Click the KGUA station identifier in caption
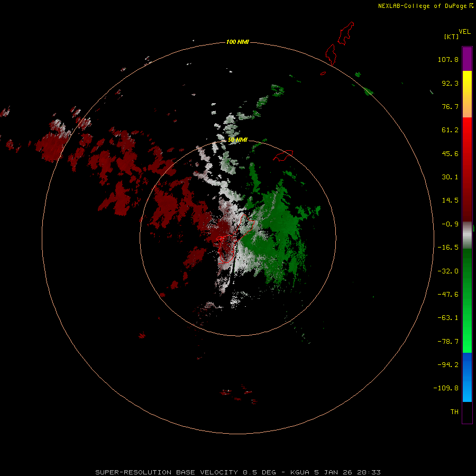 300,472
